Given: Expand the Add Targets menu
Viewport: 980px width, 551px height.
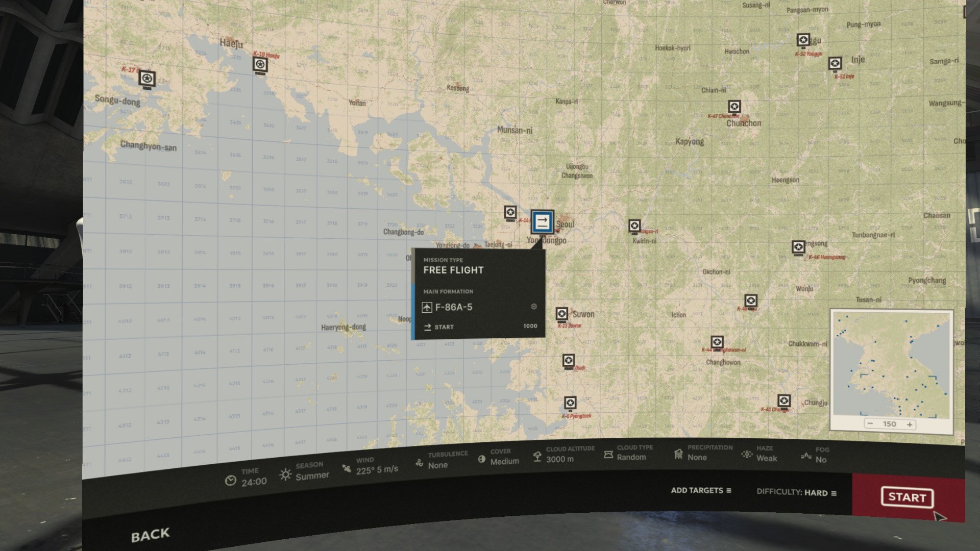Looking at the screenshot, I should point(701,490).
